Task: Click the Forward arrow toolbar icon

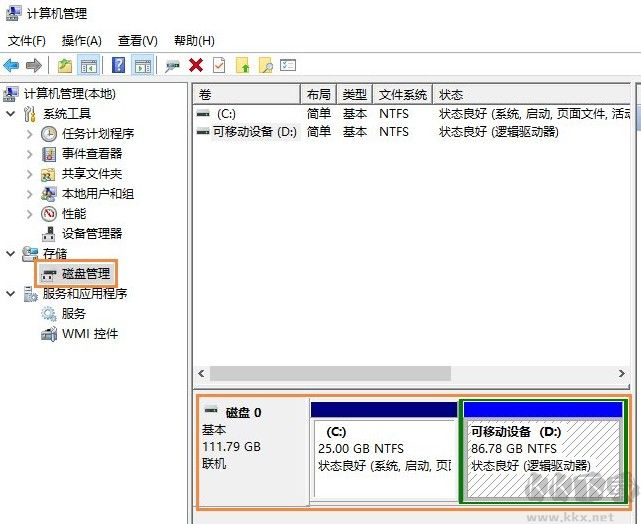Action: [x=34, y=65]
